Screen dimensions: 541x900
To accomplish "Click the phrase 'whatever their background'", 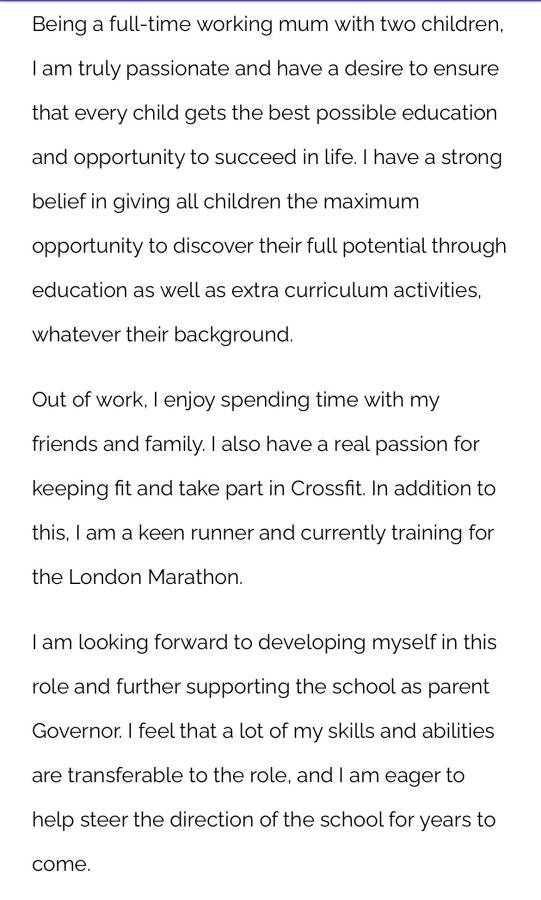I will 161,335.
